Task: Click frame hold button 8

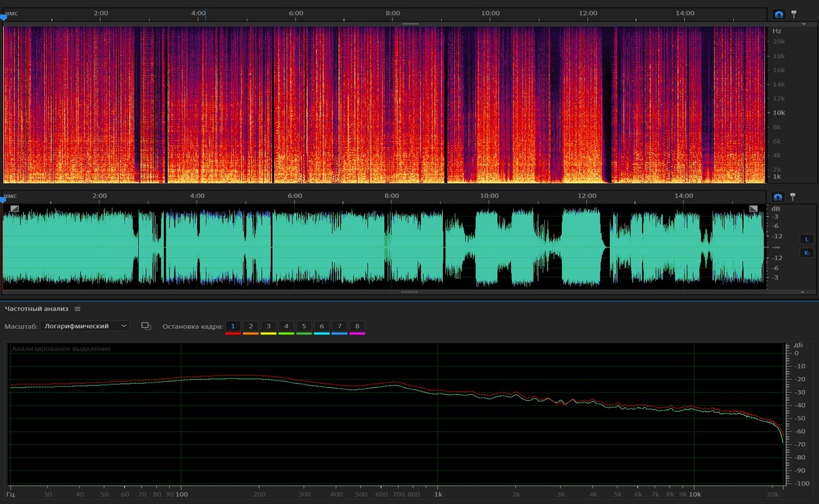Action: pyautogui.click(x=357, y=326)
